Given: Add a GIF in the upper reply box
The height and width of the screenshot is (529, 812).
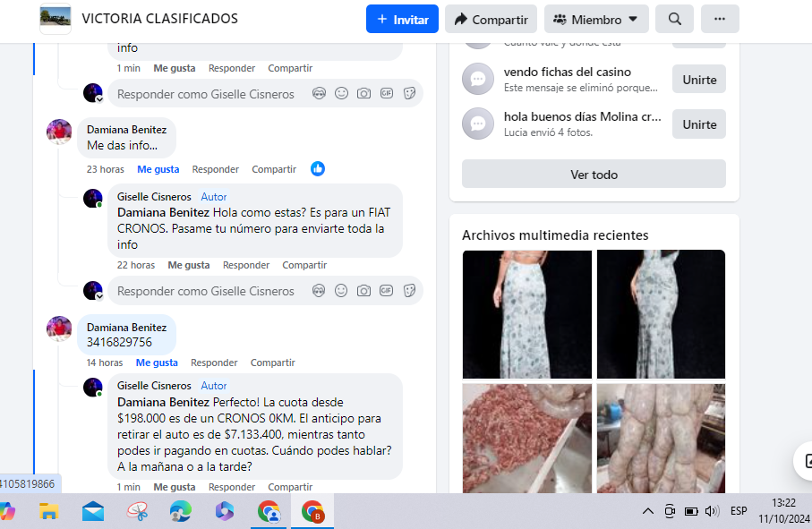Looking at the screenshot, I should (x=387, y=93).
